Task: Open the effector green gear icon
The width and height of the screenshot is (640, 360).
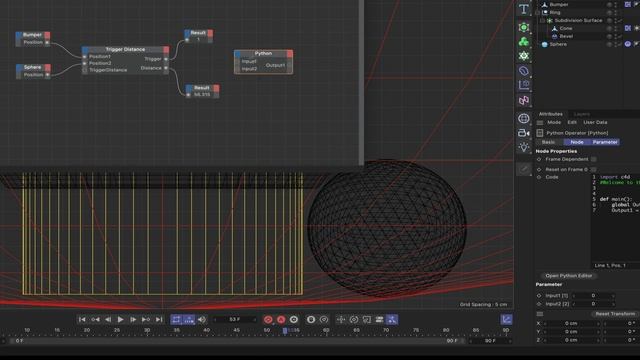Action: [x=524, y=56]
